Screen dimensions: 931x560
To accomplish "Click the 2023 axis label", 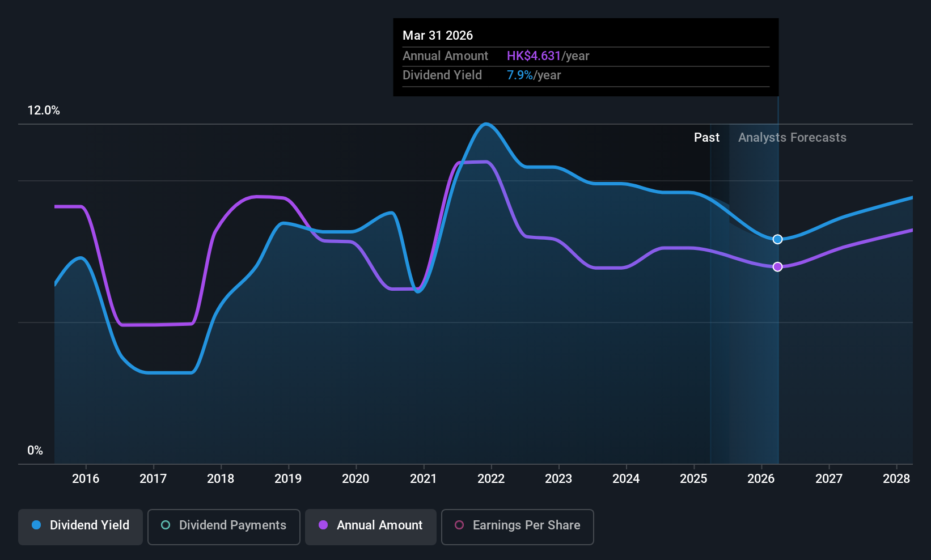I will [558, 478].
